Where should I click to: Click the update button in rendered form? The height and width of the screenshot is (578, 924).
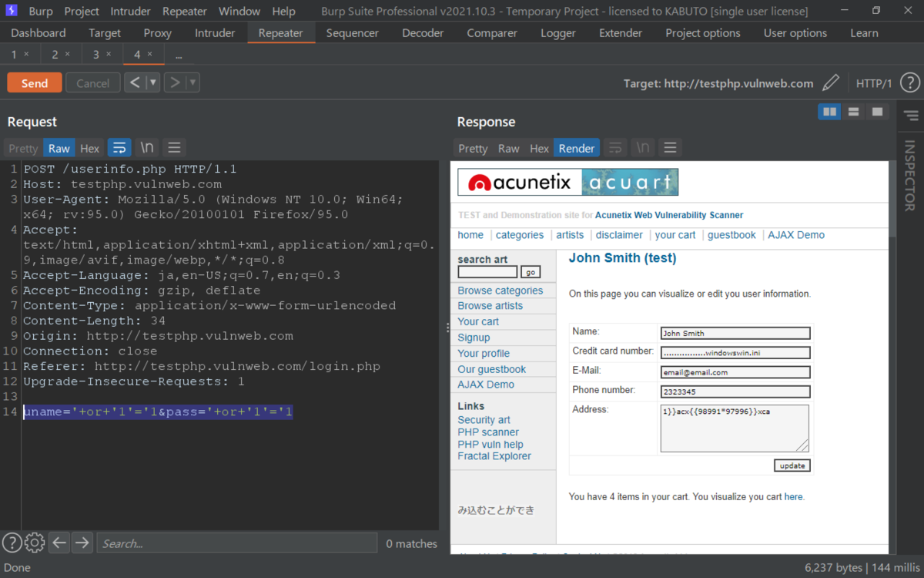tap(792, 465)
